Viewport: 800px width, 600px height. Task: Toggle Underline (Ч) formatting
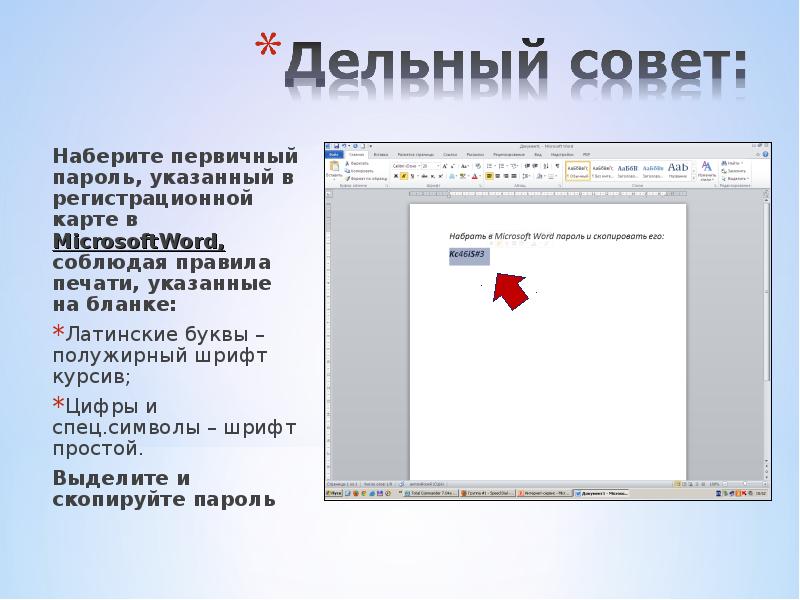click(x=412, y=176)
